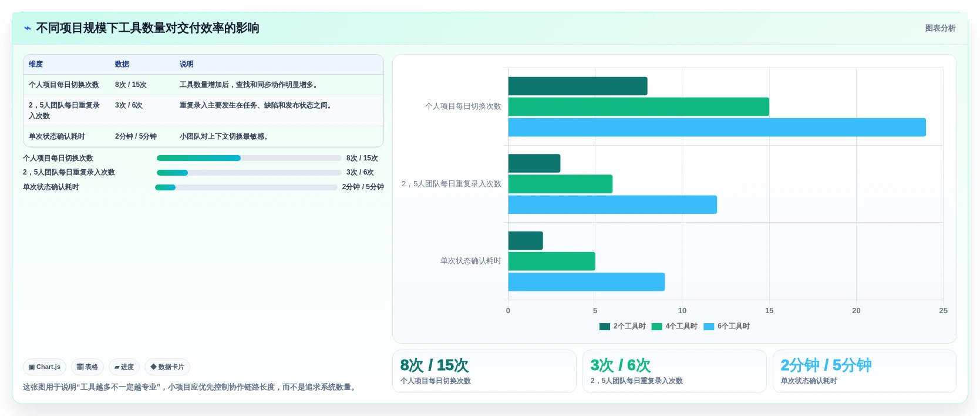Select the Chart.js tag chip
This screenshot has height=416, width=980.
[45, 367]
